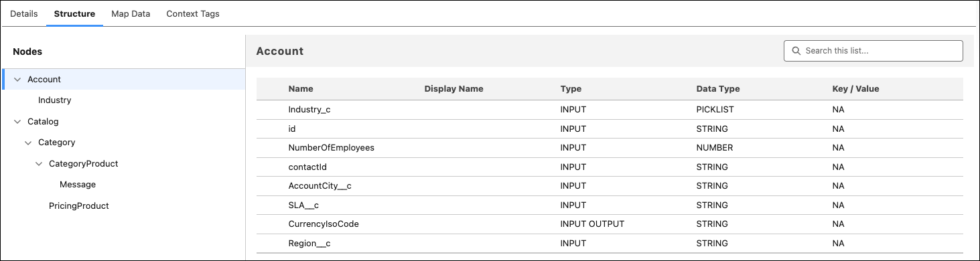Click the Key / Value column header

click(855, 89)
